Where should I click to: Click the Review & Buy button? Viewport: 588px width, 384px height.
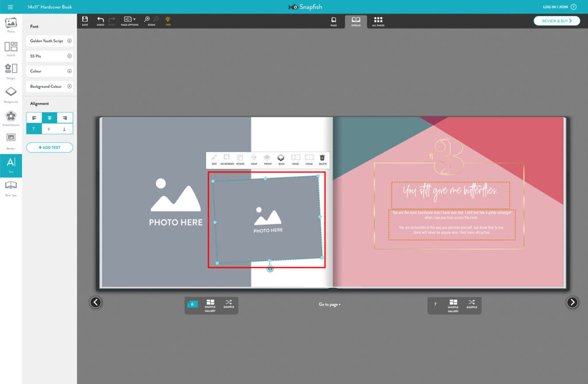point(556,21)
